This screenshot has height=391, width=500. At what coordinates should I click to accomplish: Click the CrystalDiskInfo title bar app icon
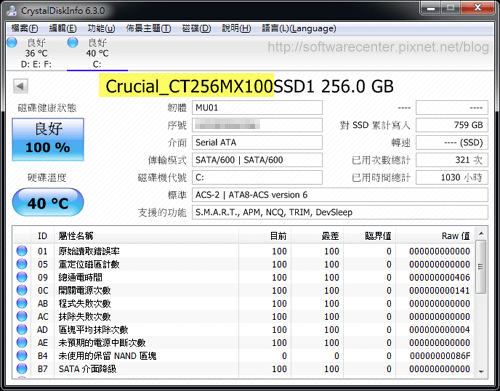[12, 11]
